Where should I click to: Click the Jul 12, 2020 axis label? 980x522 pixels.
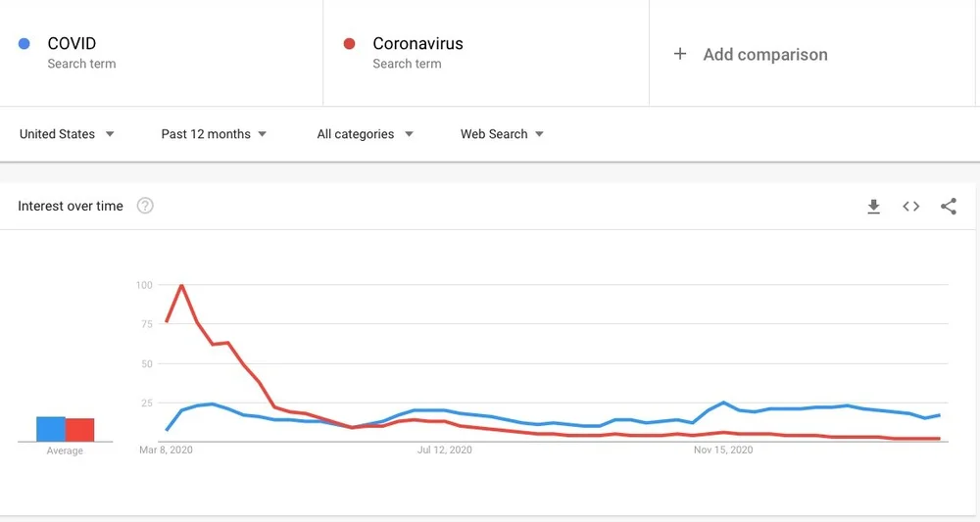444,450
